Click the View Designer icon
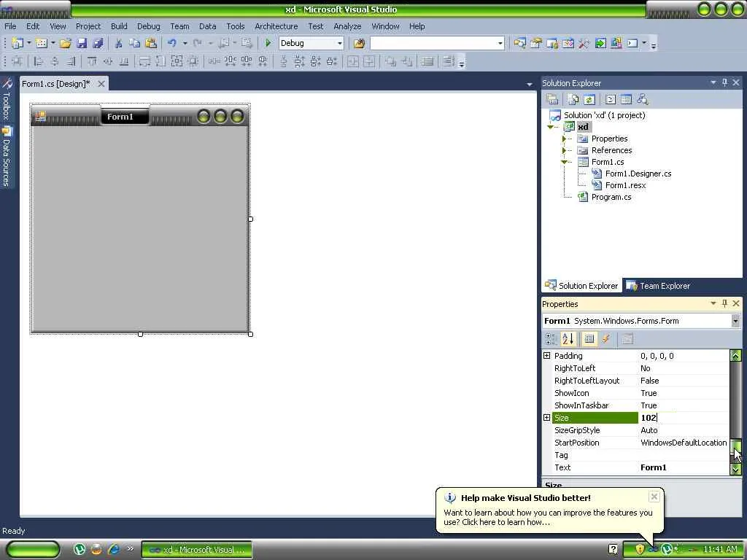Image resolution: width=747 pixels, height=560 pixels. (x=626, y=99)
